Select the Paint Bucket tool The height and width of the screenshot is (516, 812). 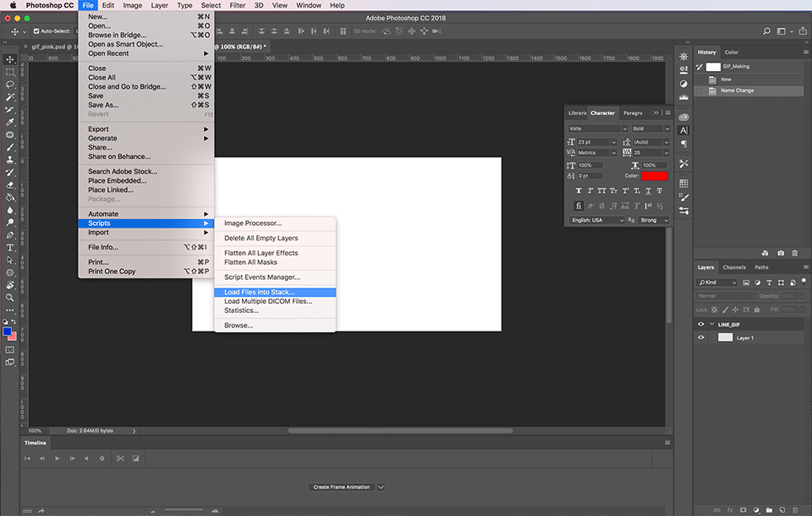tap(10, 197)
